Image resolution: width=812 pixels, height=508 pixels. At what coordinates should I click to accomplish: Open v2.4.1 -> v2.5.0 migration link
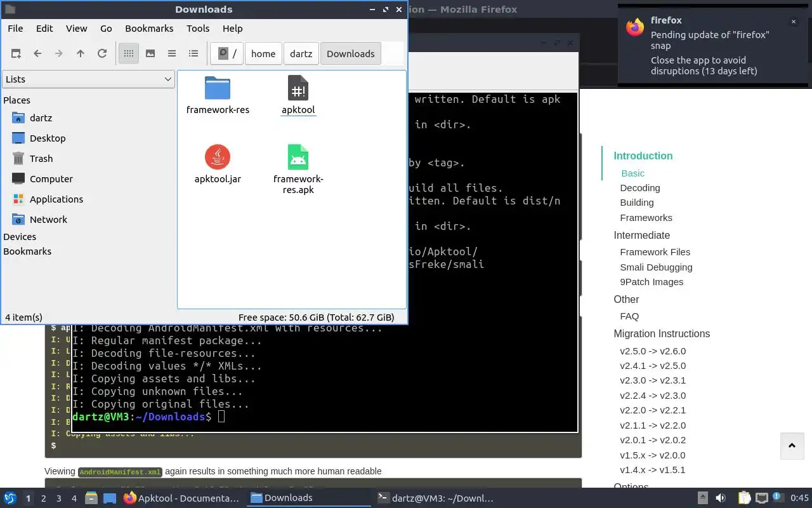[x=653, y=366]
